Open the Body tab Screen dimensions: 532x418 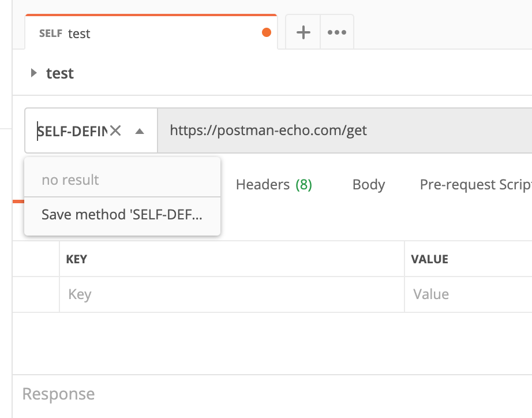tap(369, 184)
